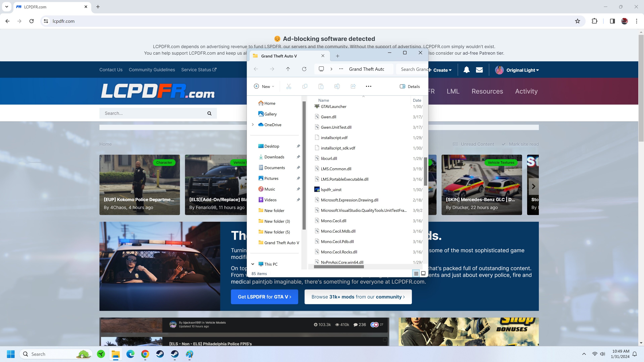Switch to large thumbnails view in Explorer
The height and width of the screenshot is (362, 644).
pyautogui.click(x=423, y=274)
